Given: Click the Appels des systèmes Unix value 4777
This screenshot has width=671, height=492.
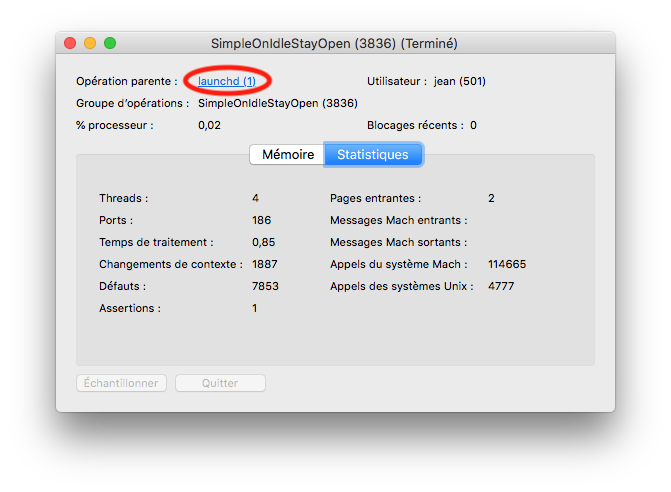Looking at the screenshot, I should 501,286.
